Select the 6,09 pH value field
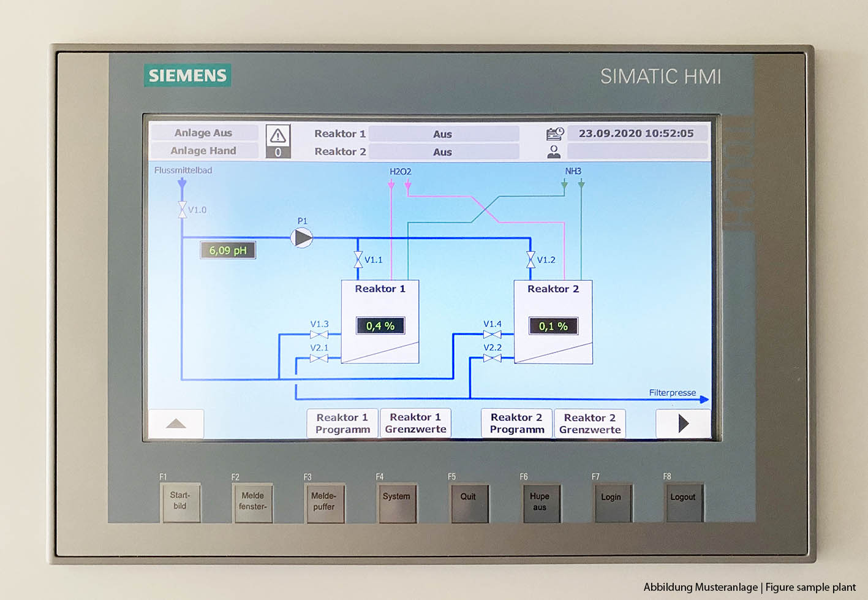Screen dimensions: 868x600 228,250
